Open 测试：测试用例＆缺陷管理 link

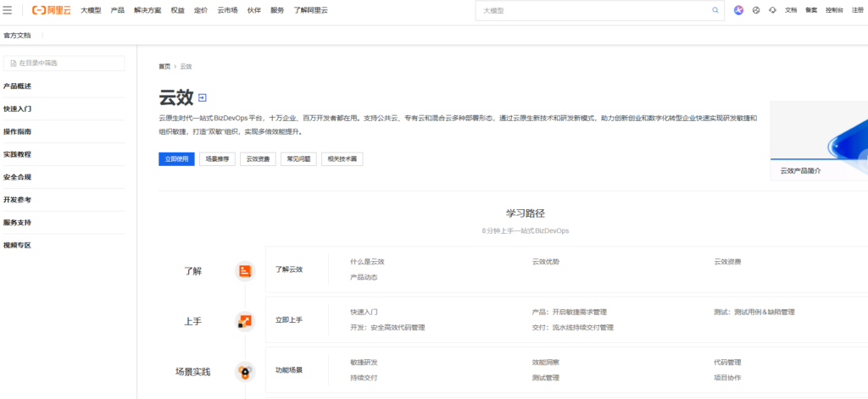click(x=754, y=312)
